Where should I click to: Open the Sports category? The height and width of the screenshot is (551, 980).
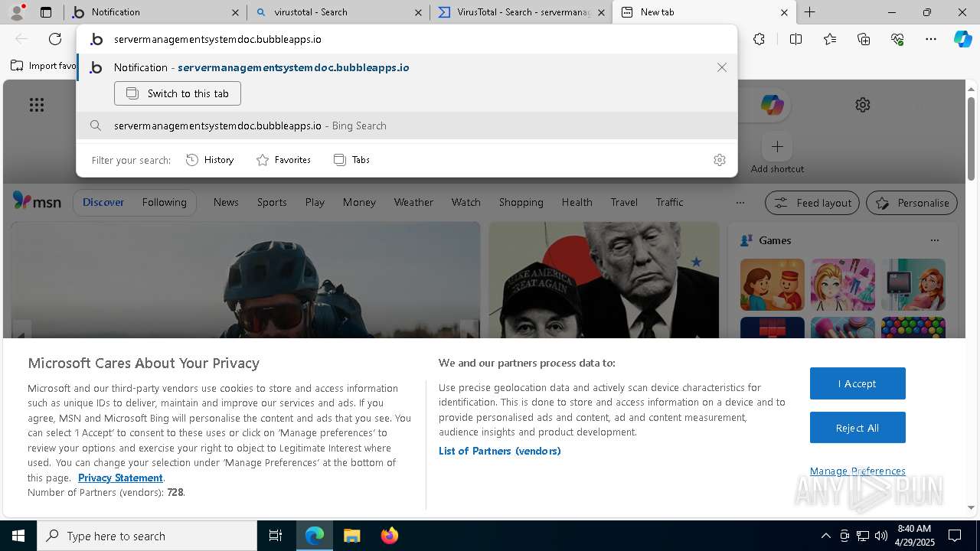272,202
